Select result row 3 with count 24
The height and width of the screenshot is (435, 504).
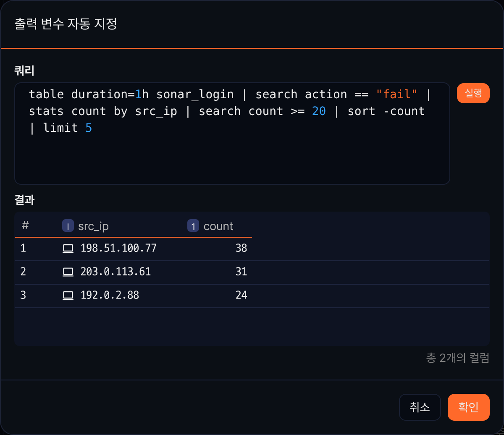tap(252, 296)
